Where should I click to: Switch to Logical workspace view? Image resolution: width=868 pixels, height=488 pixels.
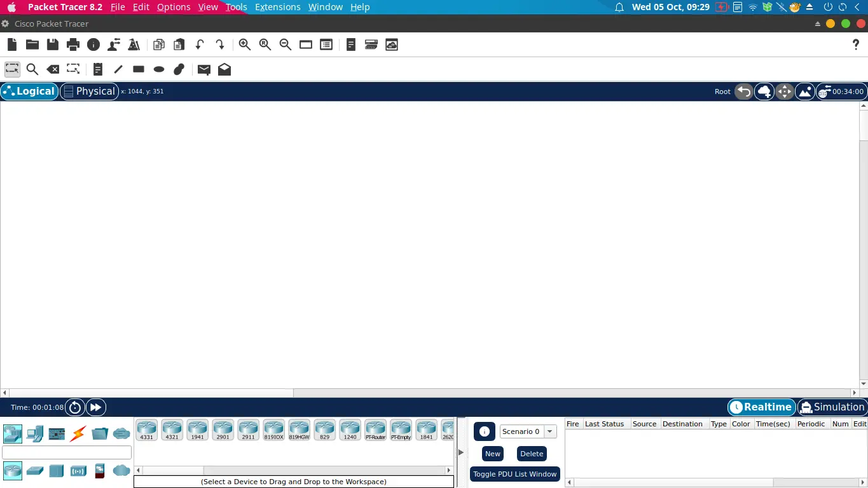tap(29, 91)
